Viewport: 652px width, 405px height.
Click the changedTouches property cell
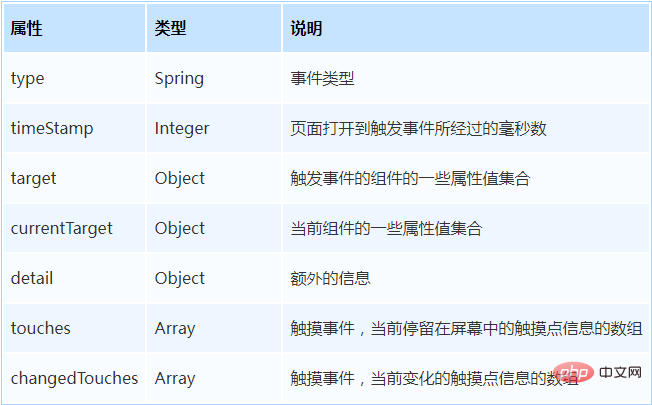tap(74, 378)
